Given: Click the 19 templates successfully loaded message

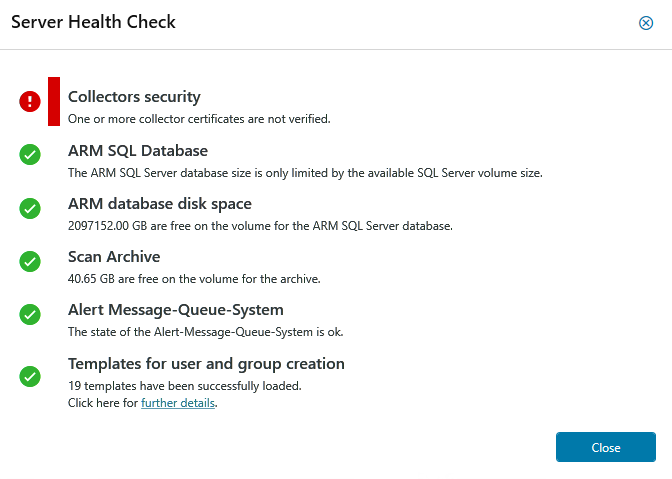Looking at the screenshot, I should pos(185,386).
